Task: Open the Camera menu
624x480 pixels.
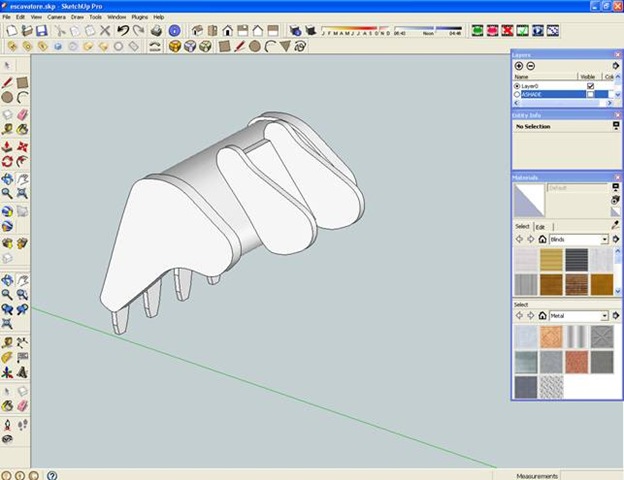Action: click(x=56, y=17)
